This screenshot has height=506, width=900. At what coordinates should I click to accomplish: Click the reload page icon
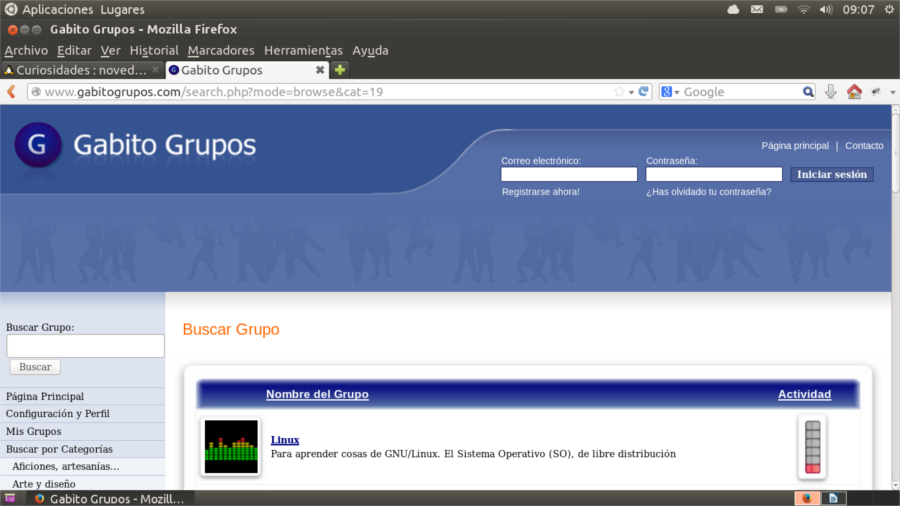click(643, 92)
